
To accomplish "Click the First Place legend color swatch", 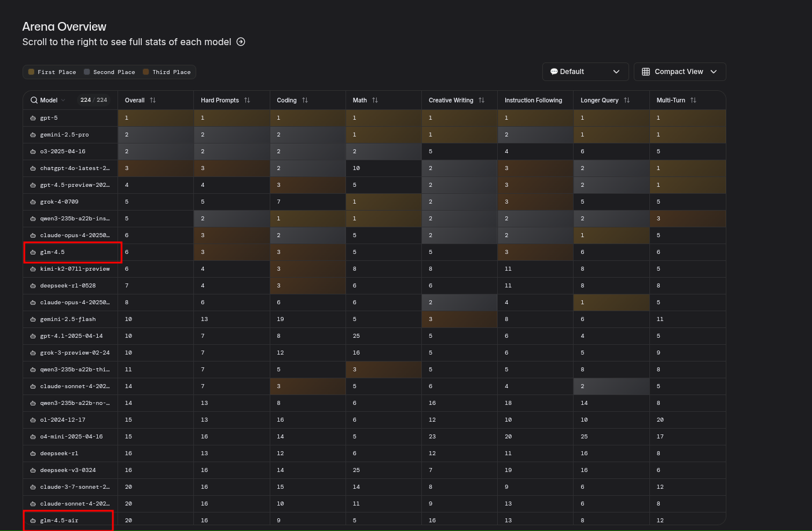I will coord(31,72).
